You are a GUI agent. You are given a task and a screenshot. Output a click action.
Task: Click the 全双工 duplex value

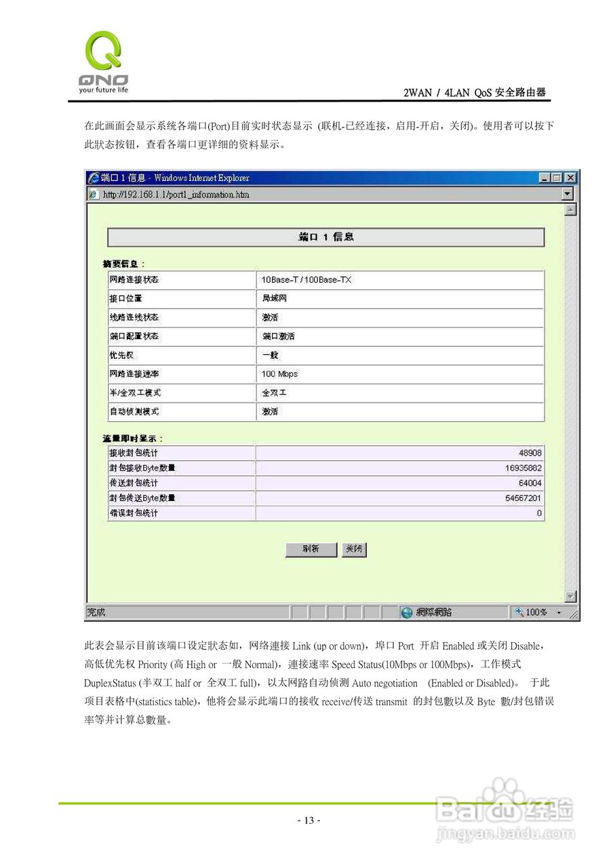tap(274, 393)
